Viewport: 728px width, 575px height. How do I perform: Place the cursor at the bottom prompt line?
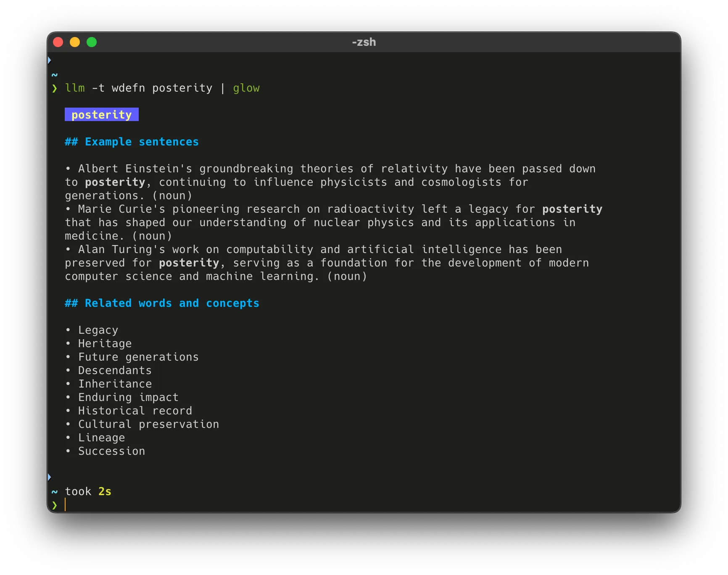66,505
